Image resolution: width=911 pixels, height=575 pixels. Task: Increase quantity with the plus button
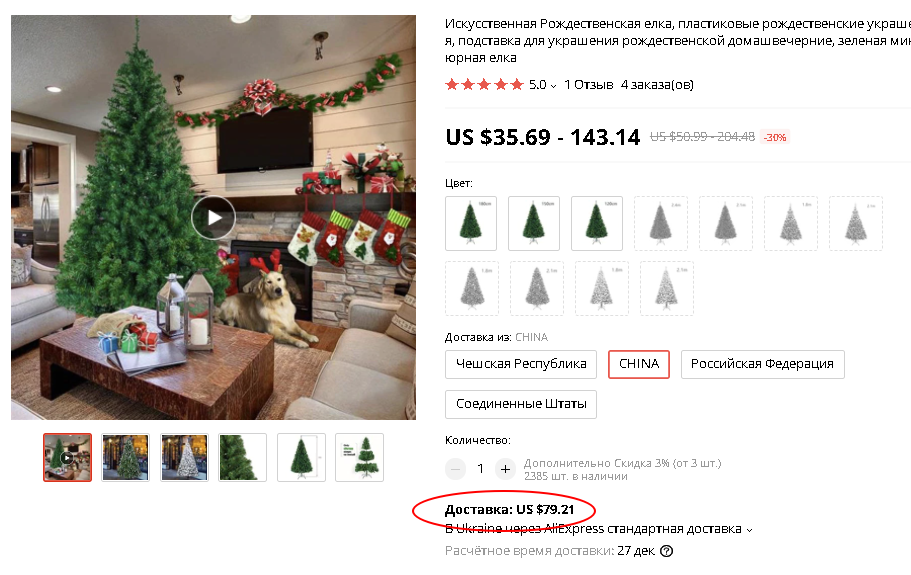pyautogui.click(x=505, y=469)
